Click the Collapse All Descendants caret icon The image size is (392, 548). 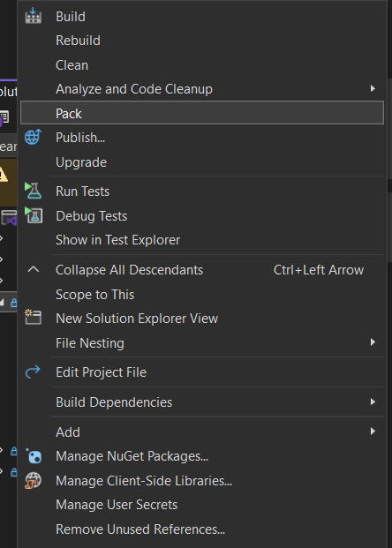(x=34, y=269)
